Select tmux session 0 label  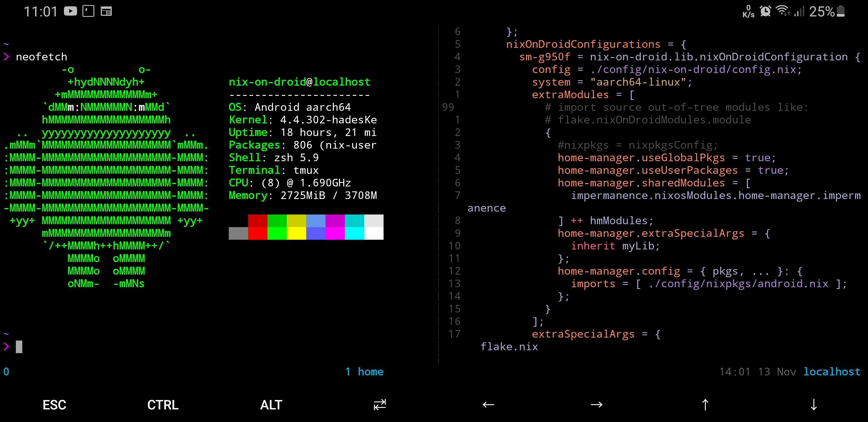click(6, 372)
